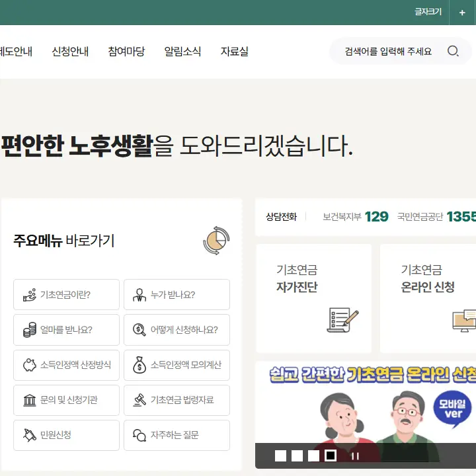Open 문의 및 신청기관 shortcut
Screen dimensions: 476x476
[x=67, y=400]
